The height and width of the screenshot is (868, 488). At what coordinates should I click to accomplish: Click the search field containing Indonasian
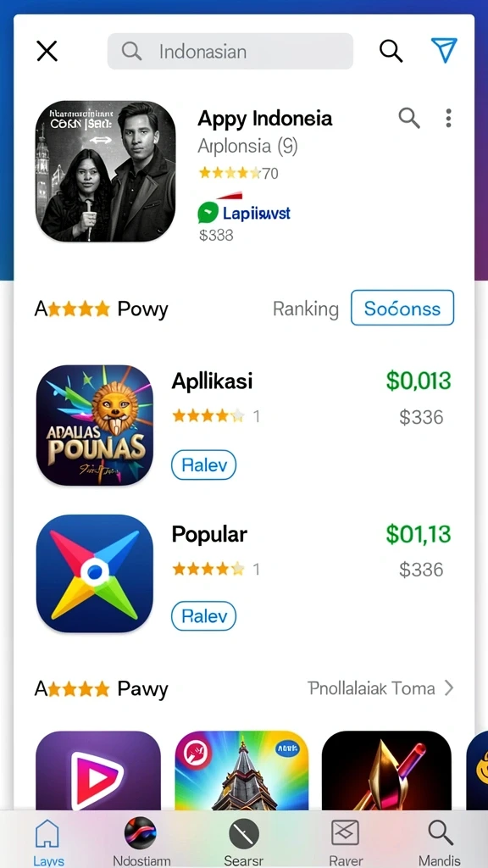tap(230, 52)
